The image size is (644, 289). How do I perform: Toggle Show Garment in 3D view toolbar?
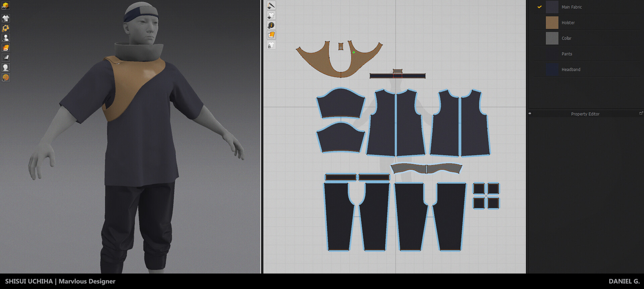[6, 18]
